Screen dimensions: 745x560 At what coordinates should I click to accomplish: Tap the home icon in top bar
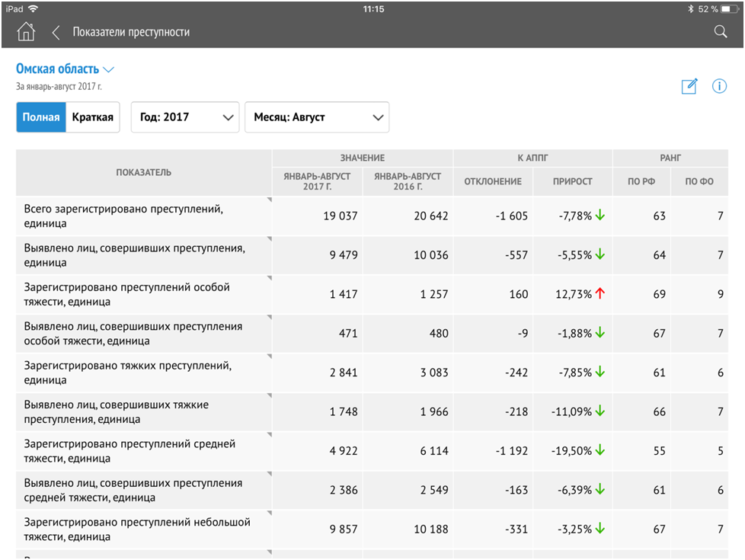tap(26, 32)
